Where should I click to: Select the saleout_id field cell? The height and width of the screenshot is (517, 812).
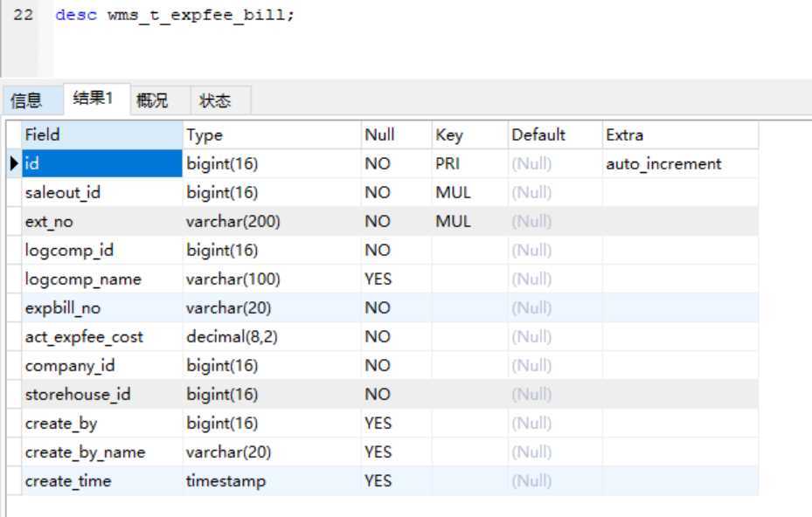(102, 192)
